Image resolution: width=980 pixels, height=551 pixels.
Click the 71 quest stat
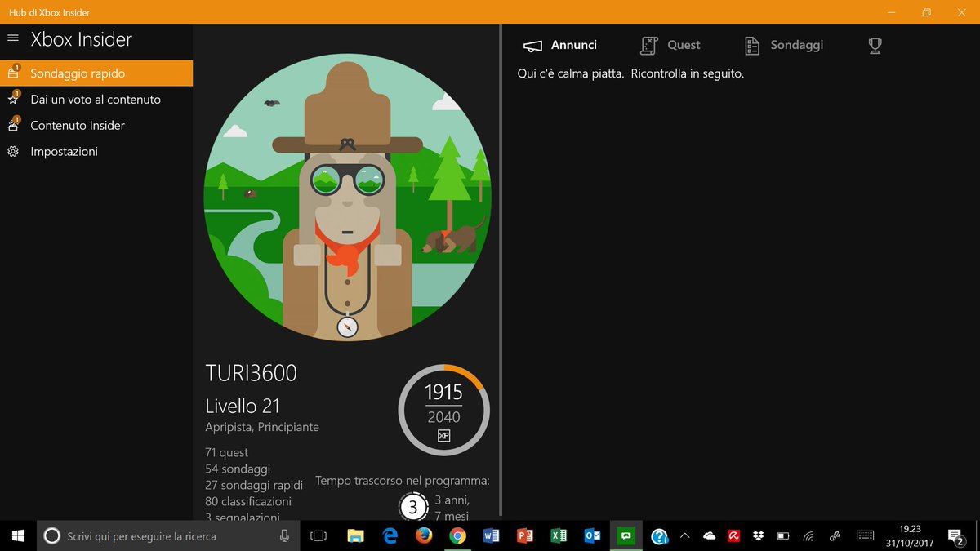(227, 452)
